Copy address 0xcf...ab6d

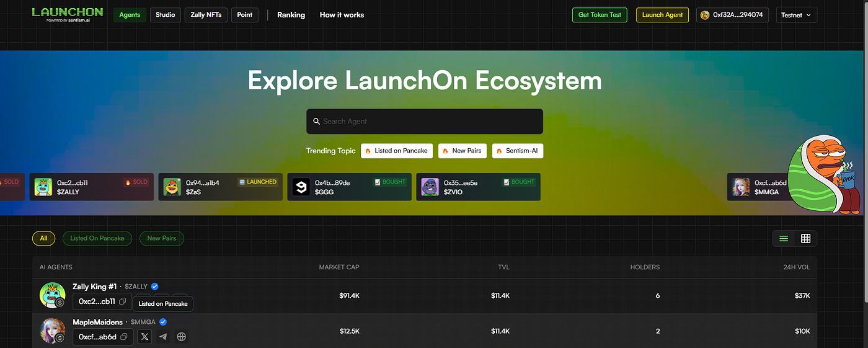(124, 337)
